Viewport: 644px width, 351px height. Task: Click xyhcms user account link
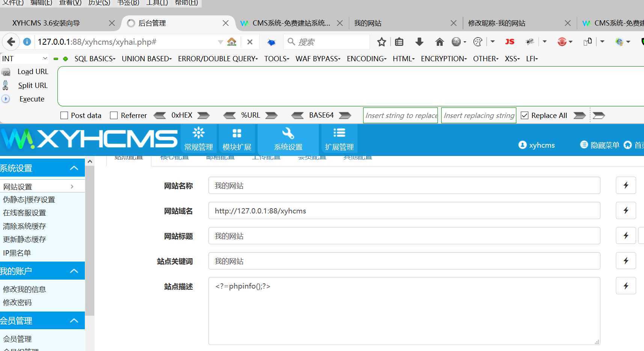537,145
